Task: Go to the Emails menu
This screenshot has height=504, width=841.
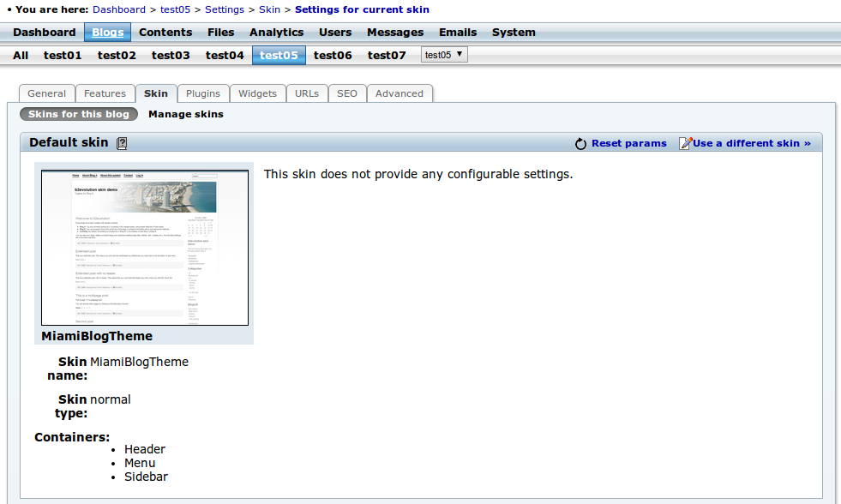Action: click(x=458, y=33)
